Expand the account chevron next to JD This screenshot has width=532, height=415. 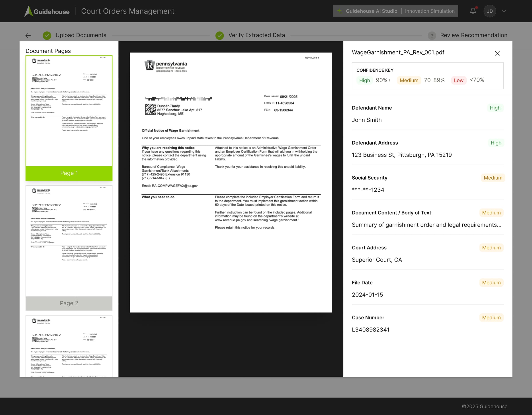[x=504, y=11]
